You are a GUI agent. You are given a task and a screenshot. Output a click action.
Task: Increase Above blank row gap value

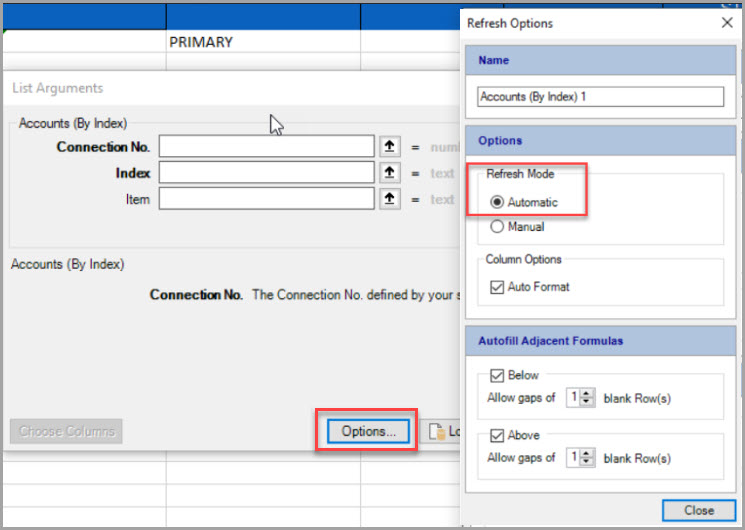(588, 454)
